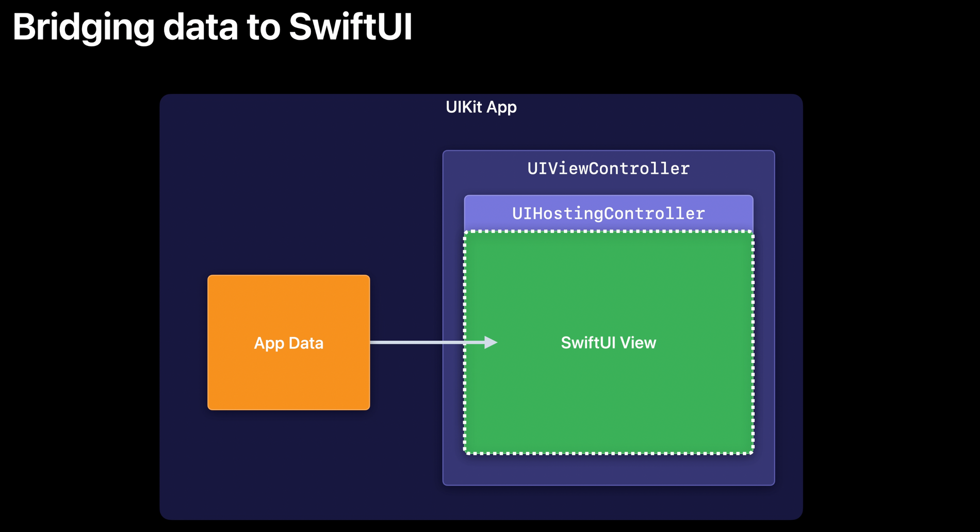Click the 'UIViewController' label
Viewport: 980px width, 532px height.
[608, 169]
